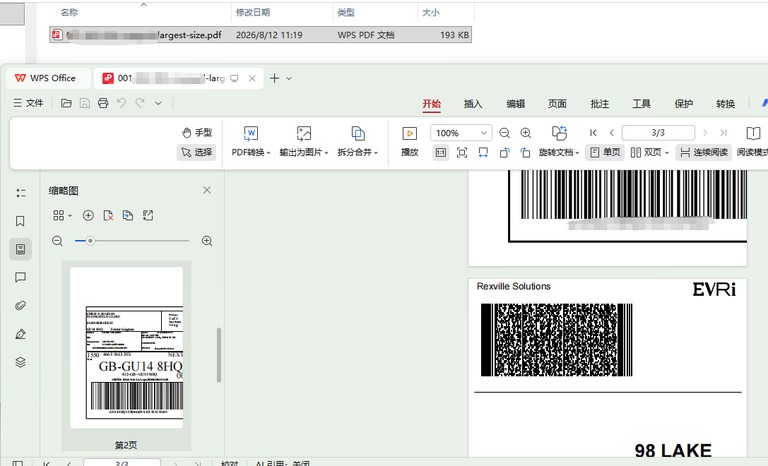Click the fit page icon
768x466 pixels.
click(462, 153)
